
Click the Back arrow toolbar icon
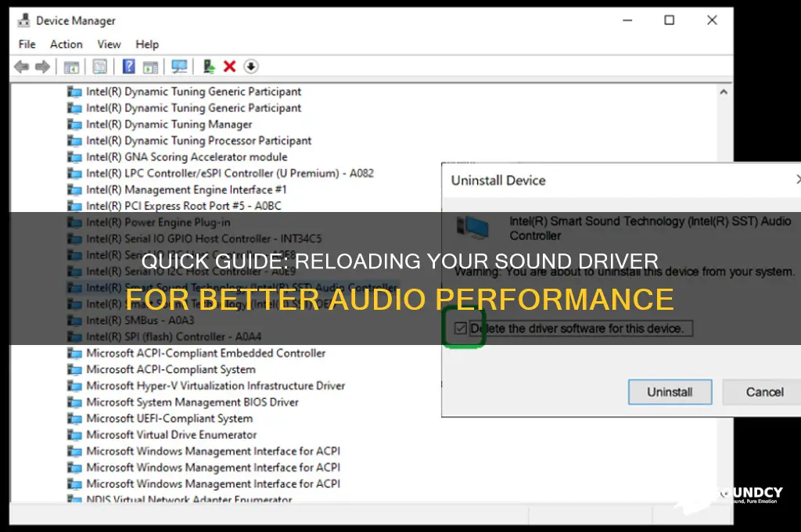click(x=21, y=66)
